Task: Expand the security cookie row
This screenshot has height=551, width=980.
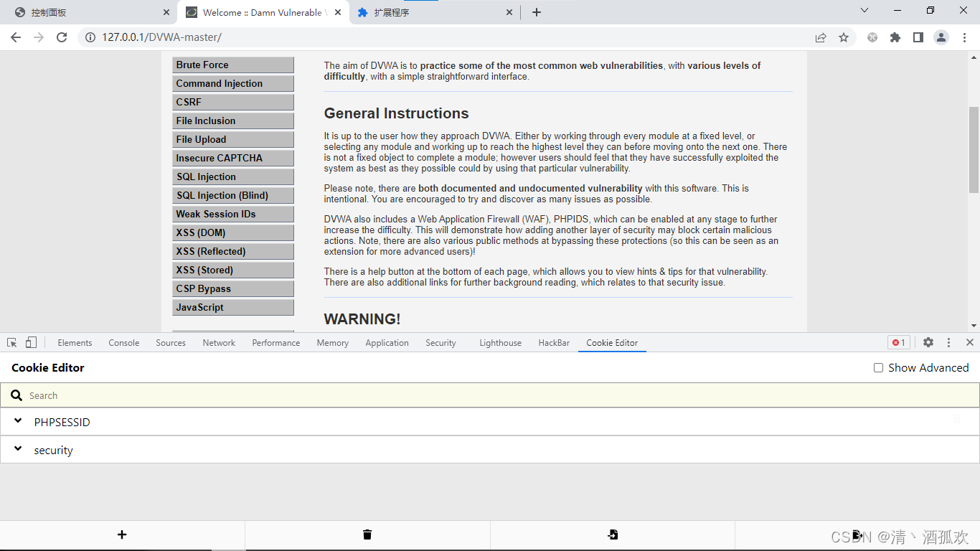Action: (x=490, y=450)
